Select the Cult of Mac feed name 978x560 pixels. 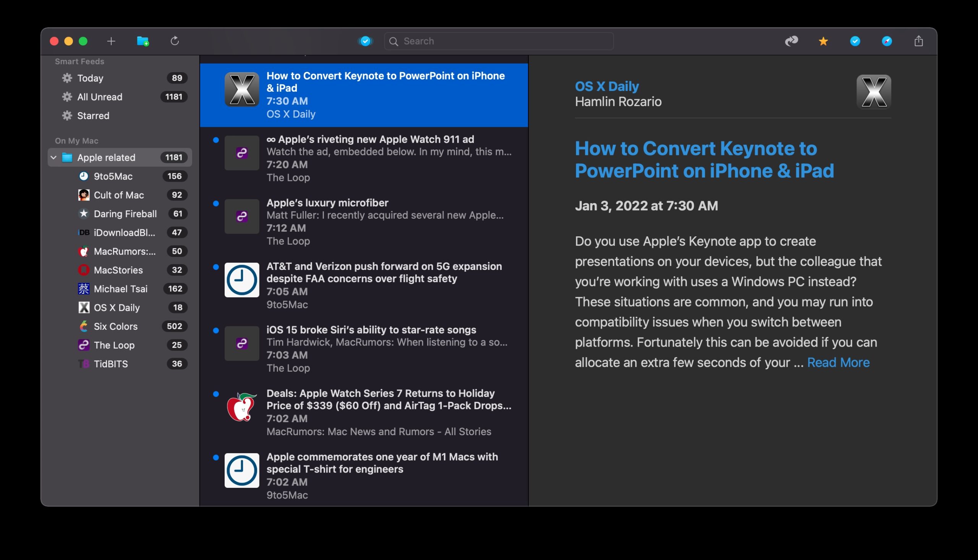click(119, 195)
